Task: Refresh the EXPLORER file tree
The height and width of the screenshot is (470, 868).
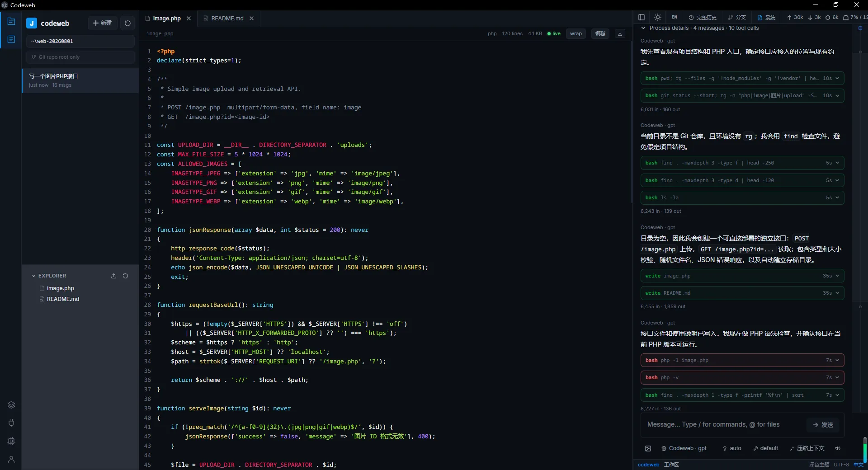Action: tap(126, 276)
